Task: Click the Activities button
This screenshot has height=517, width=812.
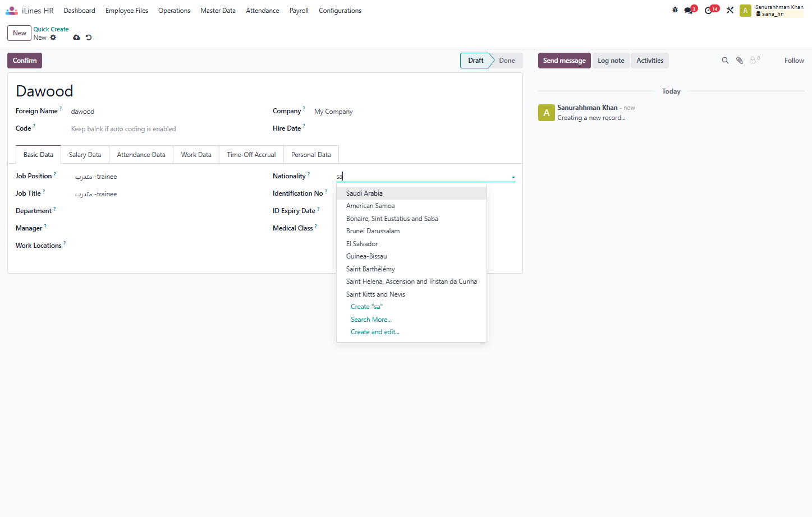Action: coord(650,61)
